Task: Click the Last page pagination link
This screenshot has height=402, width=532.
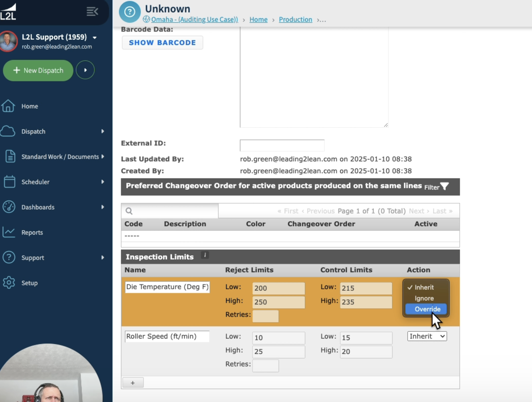Action: (x=442, y=211)
